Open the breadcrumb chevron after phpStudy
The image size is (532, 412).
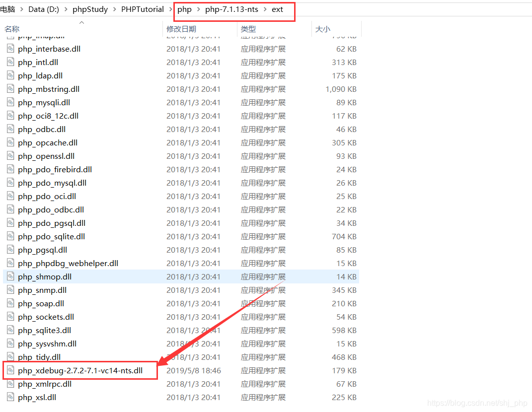113,9
